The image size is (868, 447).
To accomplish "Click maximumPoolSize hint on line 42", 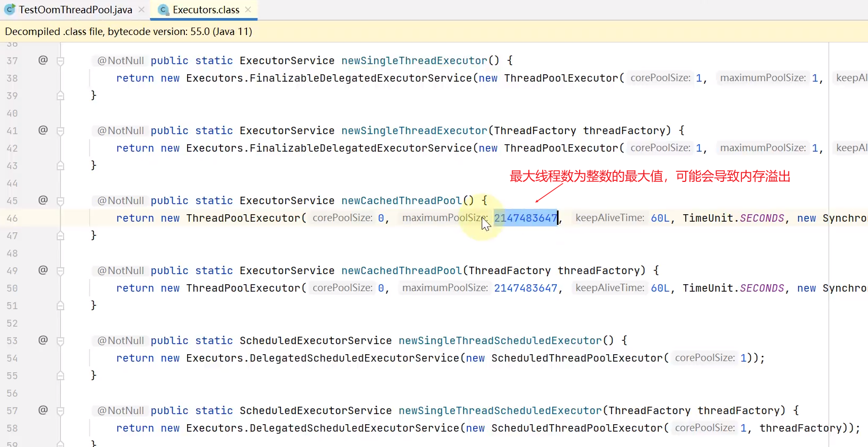I will [763, 148].
